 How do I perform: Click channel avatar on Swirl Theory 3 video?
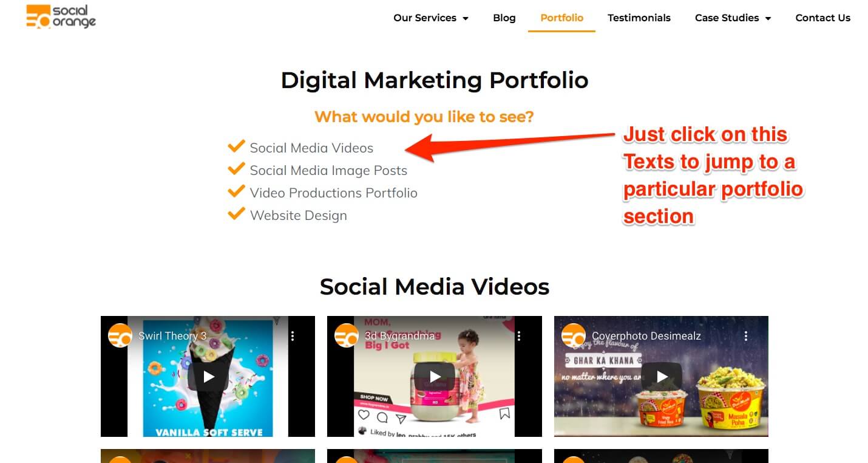click(x=120, y=336)
